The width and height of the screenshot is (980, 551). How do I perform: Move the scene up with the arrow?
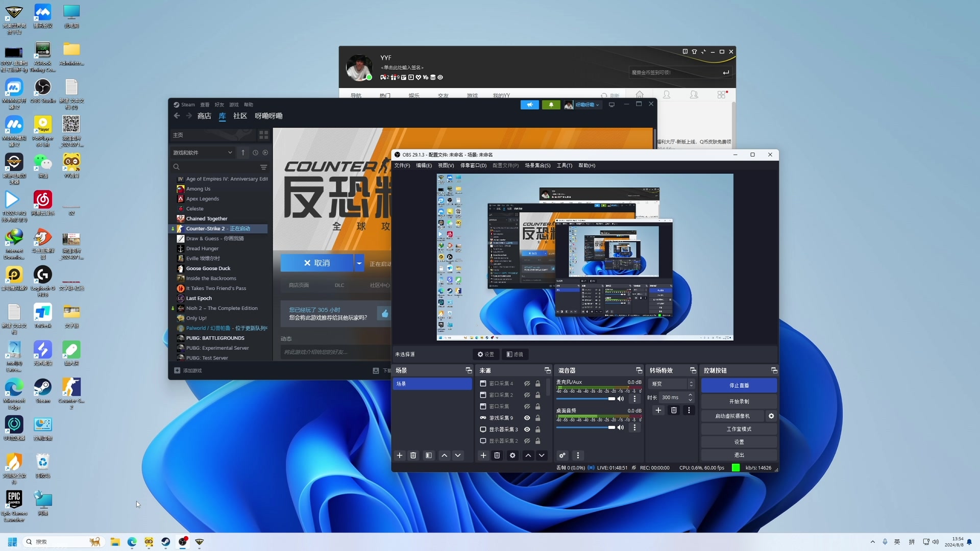[x=445, y=456]
